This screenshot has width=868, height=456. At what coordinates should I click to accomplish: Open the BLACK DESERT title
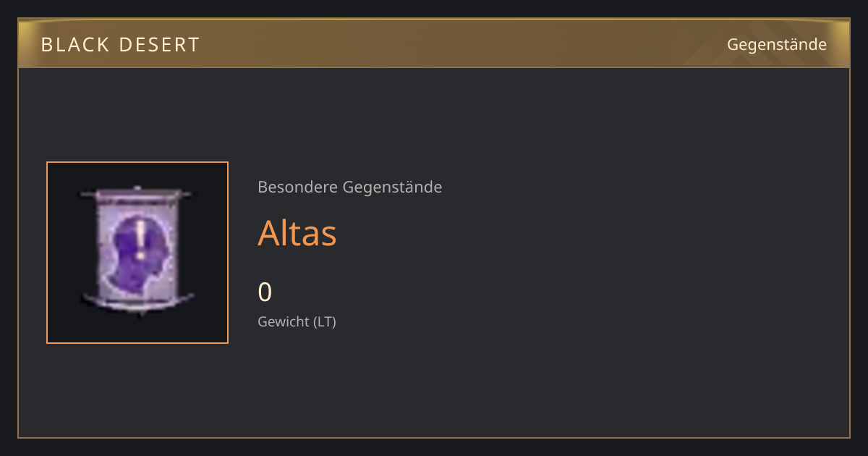tap(120, 45)
